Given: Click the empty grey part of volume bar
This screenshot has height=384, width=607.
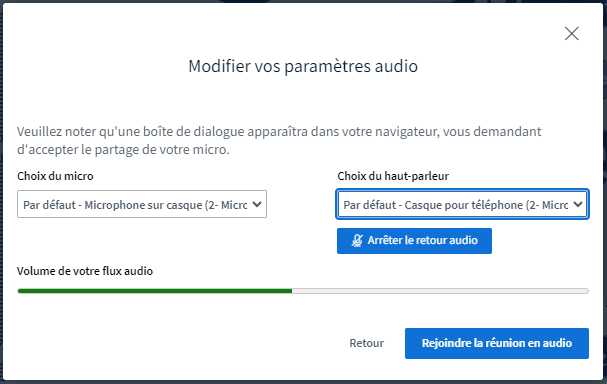Looking at the screenshot, I should point(440,291).
